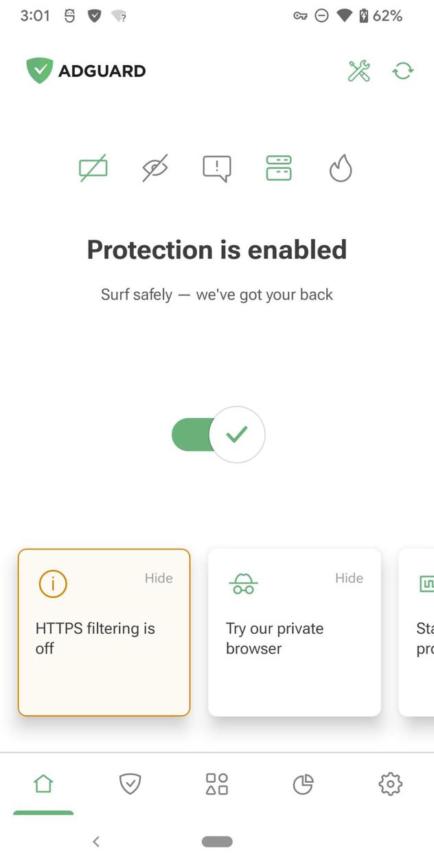
Task: Select the Firewall flame icon
Action: [340, 167]
